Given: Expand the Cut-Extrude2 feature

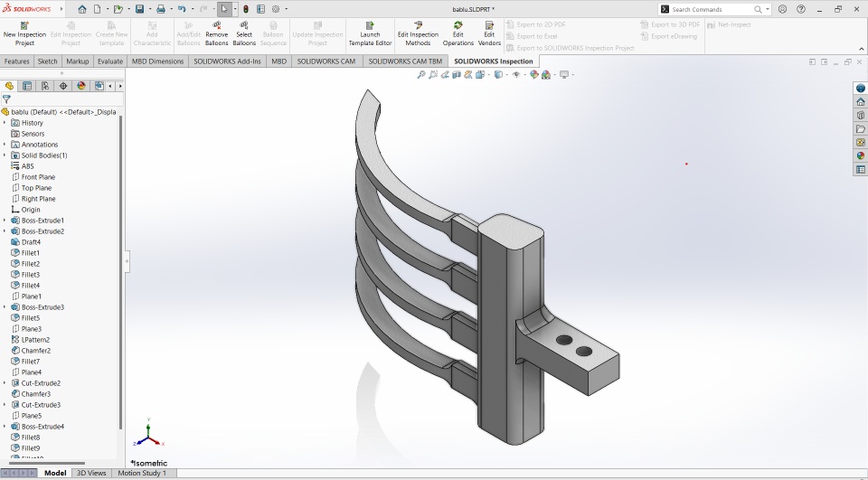Looking at the screenshot, I should [5, 383].
